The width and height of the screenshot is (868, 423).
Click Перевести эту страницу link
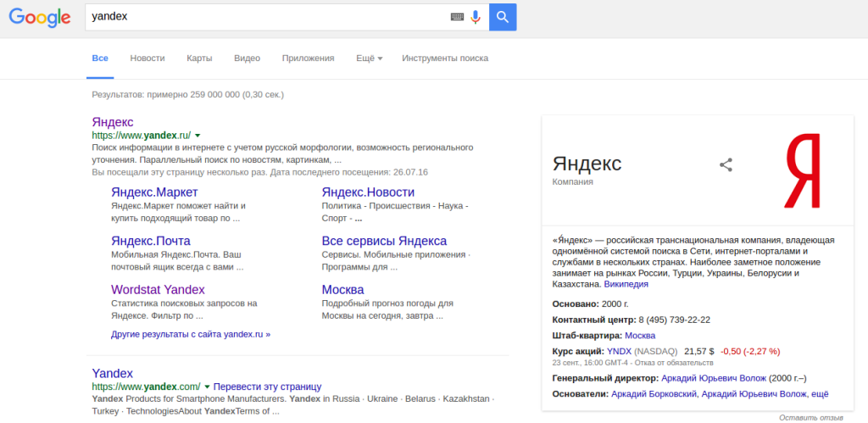(267, 387)
